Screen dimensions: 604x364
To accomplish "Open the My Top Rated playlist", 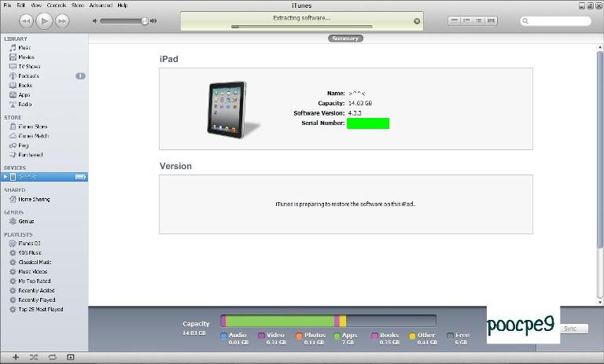I will pyautogui.click(x=35, y=281).
